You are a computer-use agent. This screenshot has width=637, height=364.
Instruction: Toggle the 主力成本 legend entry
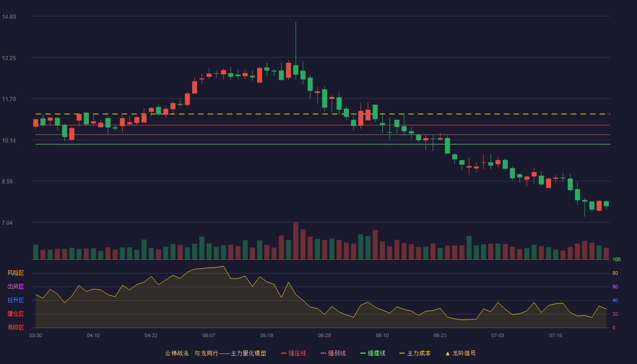point(415,353)
